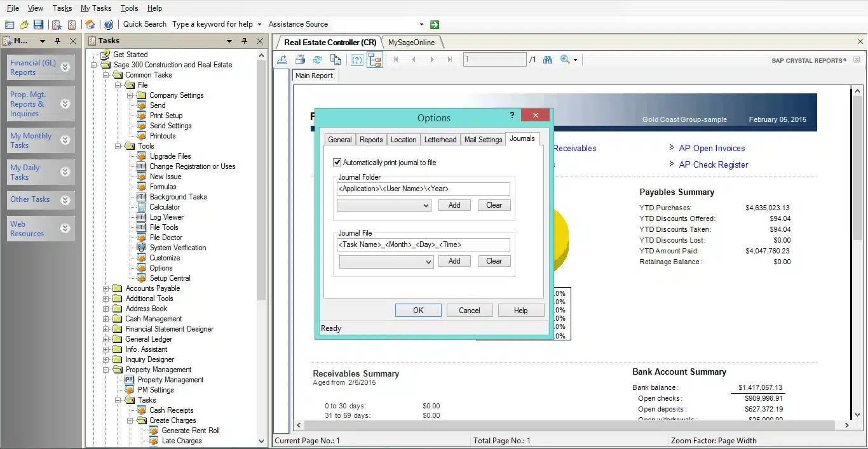Open the Tools menu
The height and width of the screenshot is (449, 868).
tap(129, 8)
